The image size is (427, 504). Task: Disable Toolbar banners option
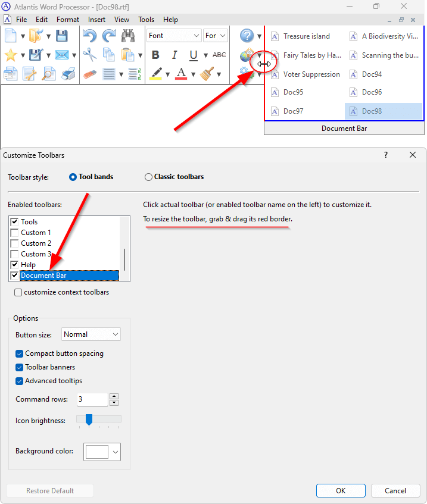pos(19,367)
